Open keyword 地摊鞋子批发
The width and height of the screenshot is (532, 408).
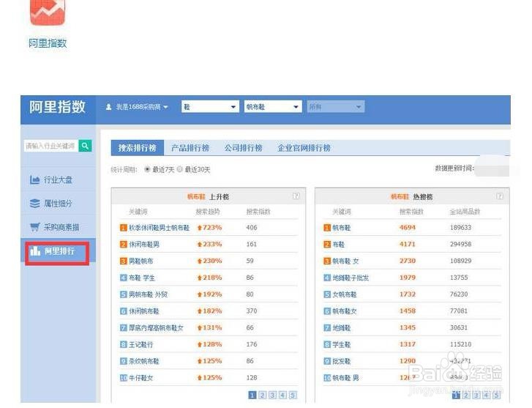(351, 278)
